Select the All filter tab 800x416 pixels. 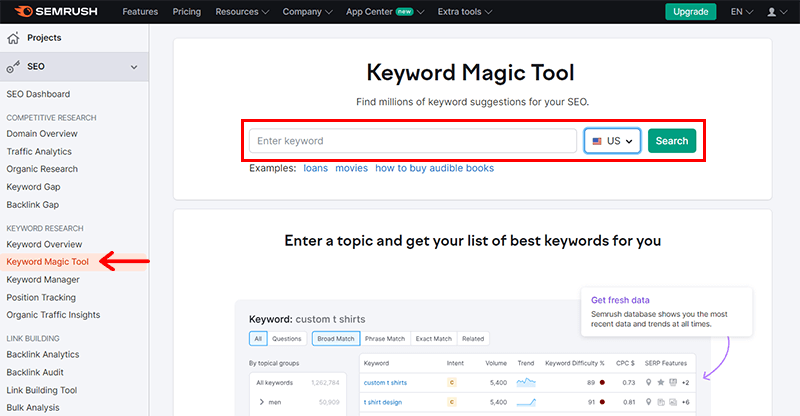(258, 338)
